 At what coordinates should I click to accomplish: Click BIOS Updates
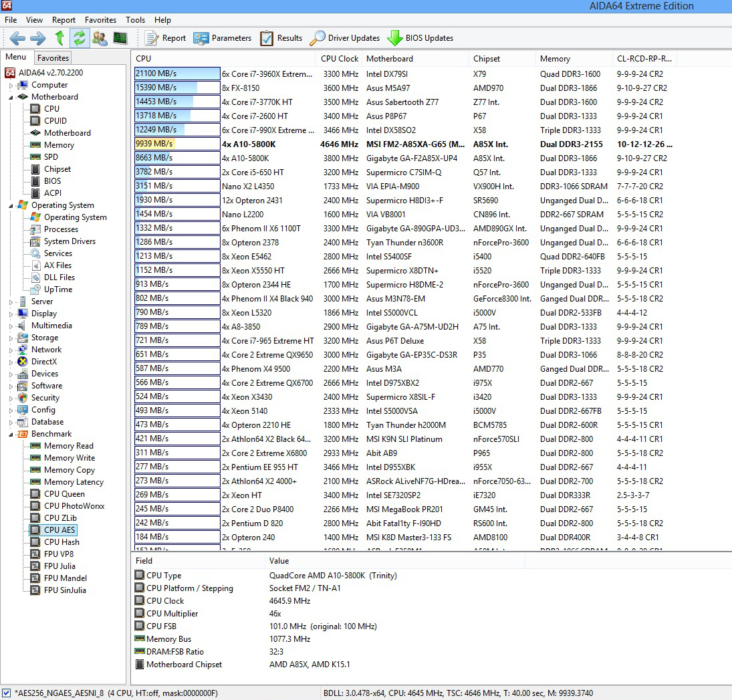420,38
